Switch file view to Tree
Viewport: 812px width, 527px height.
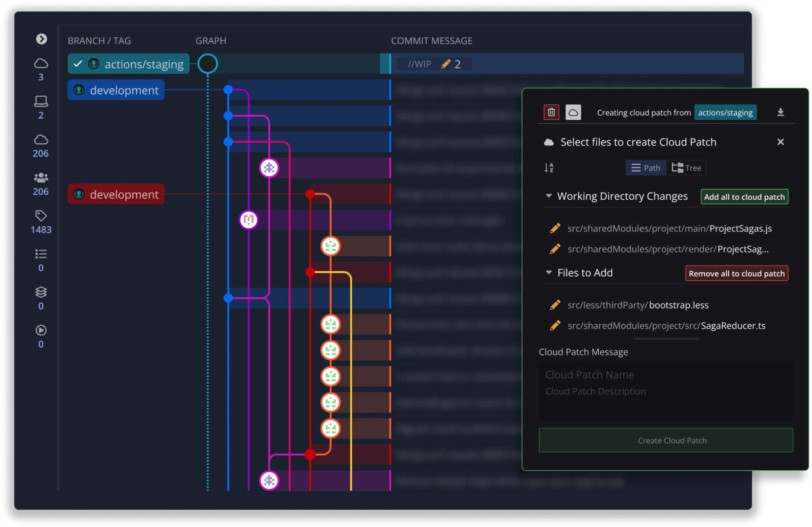686,168
